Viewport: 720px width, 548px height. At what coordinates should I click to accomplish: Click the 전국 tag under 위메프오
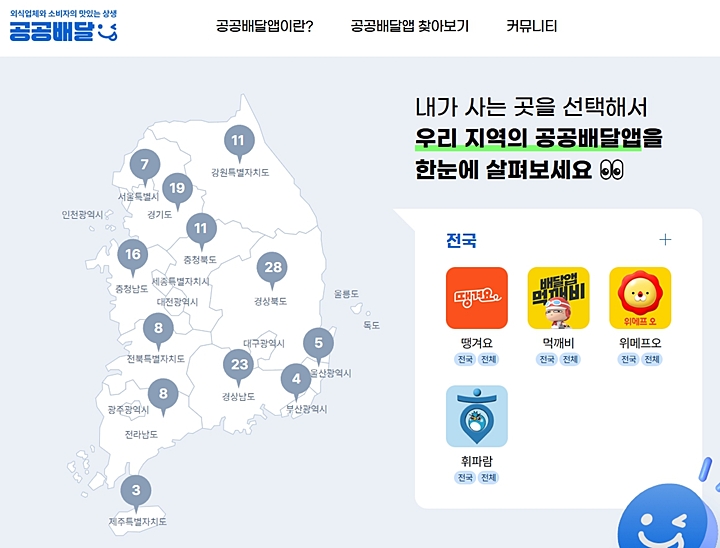pos(629,359)
